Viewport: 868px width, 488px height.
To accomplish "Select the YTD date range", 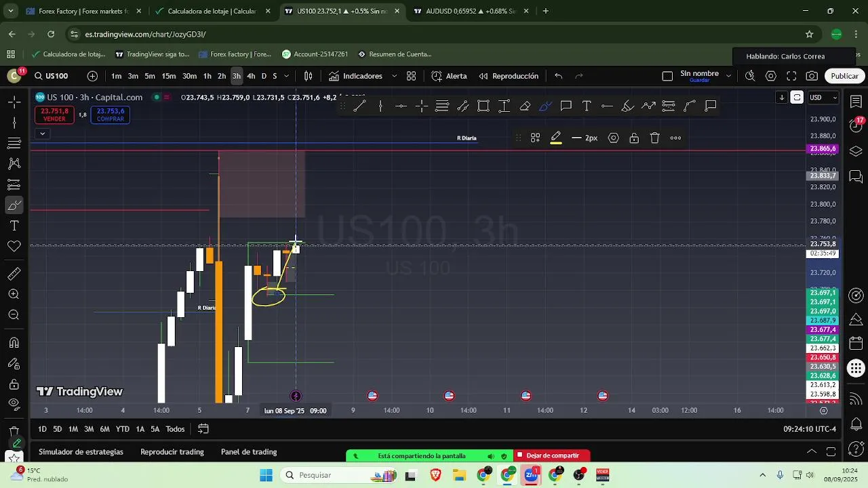I will click(x=122, y=429).
